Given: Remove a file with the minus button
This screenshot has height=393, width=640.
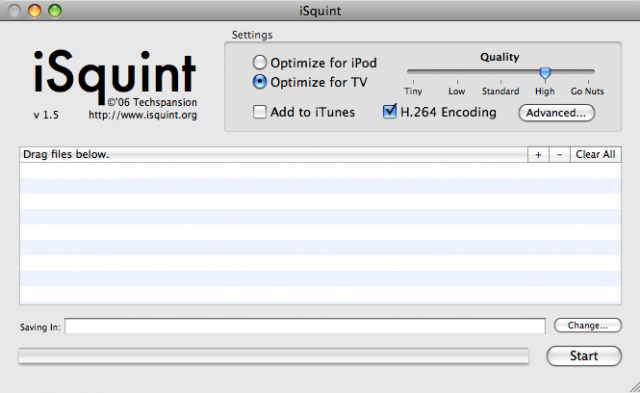Looking at the screenshot, I should 560,155.
